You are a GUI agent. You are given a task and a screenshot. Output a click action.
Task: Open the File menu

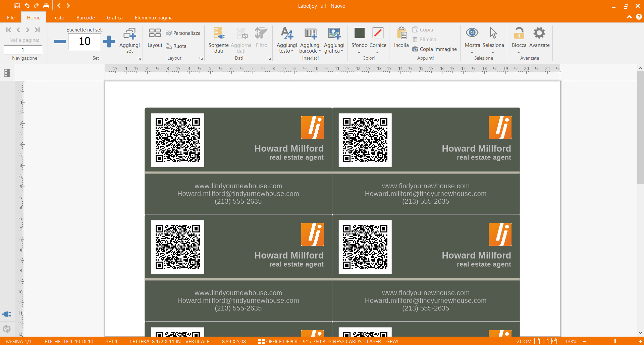click(x=11, y=17)
